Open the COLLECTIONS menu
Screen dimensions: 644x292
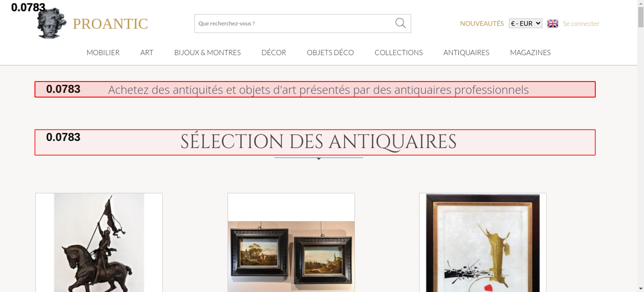pos(399,52)
